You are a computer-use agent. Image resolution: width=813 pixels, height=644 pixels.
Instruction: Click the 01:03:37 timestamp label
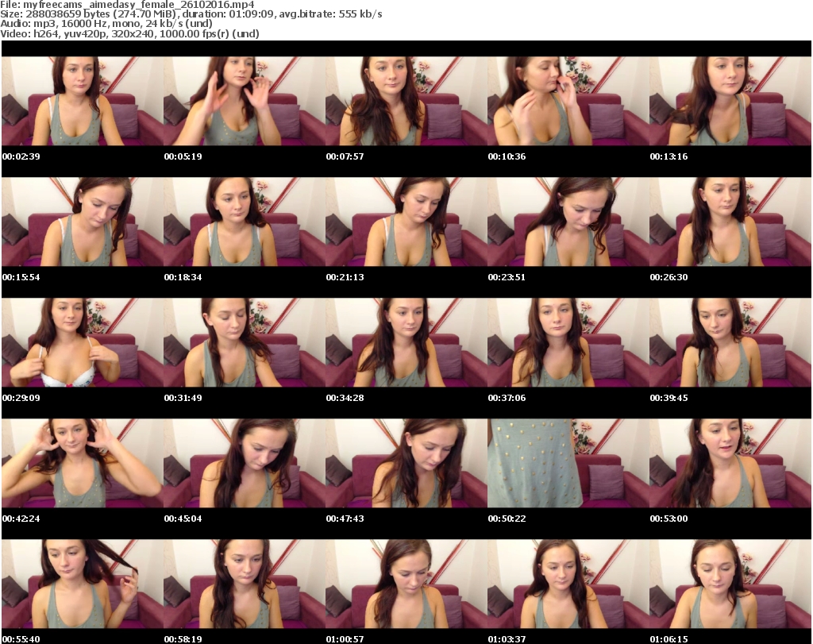[x=507, y=639]
